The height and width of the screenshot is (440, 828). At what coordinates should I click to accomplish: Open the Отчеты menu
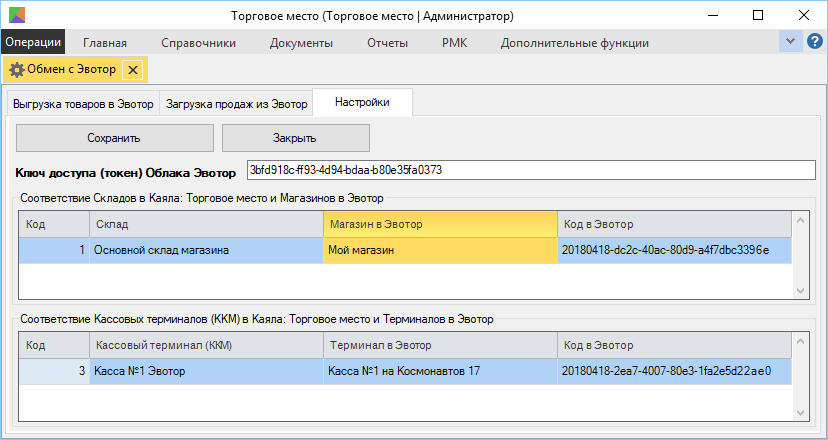[x=388, y=43]
